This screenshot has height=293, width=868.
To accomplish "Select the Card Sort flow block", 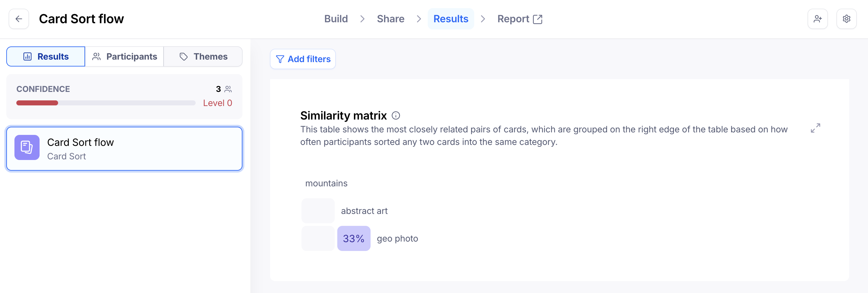I will 135,149.
